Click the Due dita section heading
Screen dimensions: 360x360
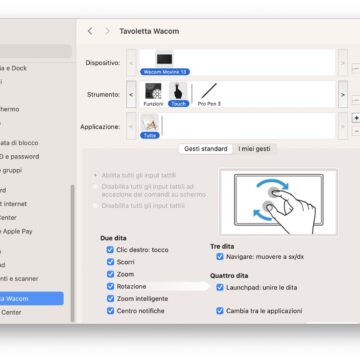pyautogui.click(x=113, y=238)
